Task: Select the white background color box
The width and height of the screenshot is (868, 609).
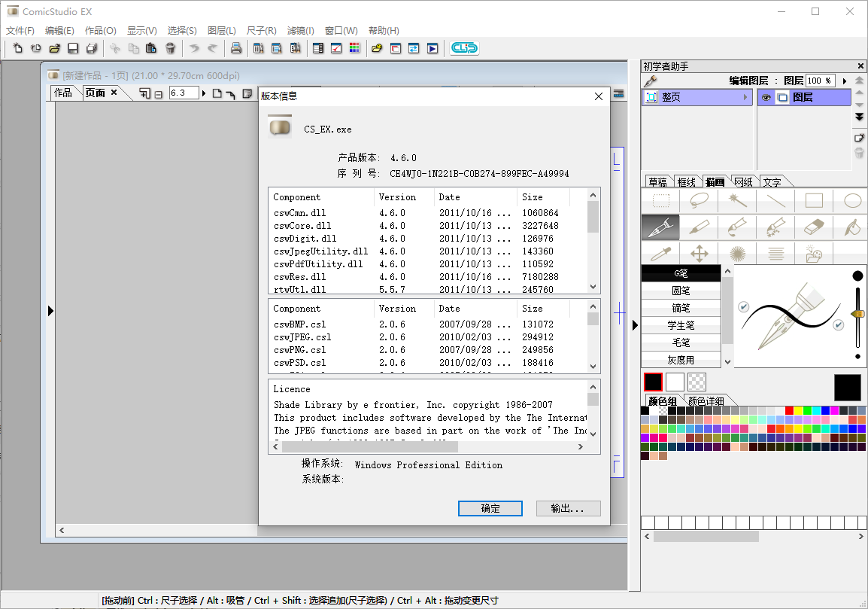Action: [675, 382]
